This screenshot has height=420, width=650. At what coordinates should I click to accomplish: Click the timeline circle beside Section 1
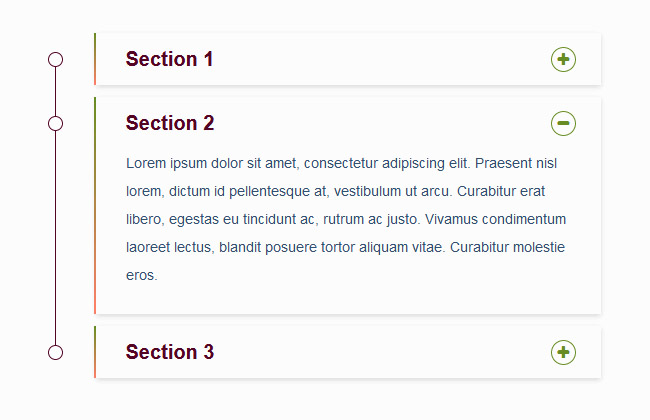coord(56,60)
